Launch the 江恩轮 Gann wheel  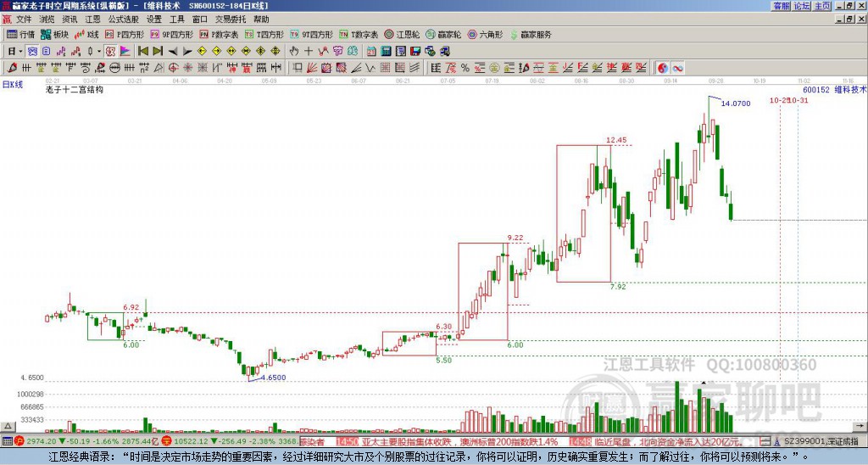403,34
